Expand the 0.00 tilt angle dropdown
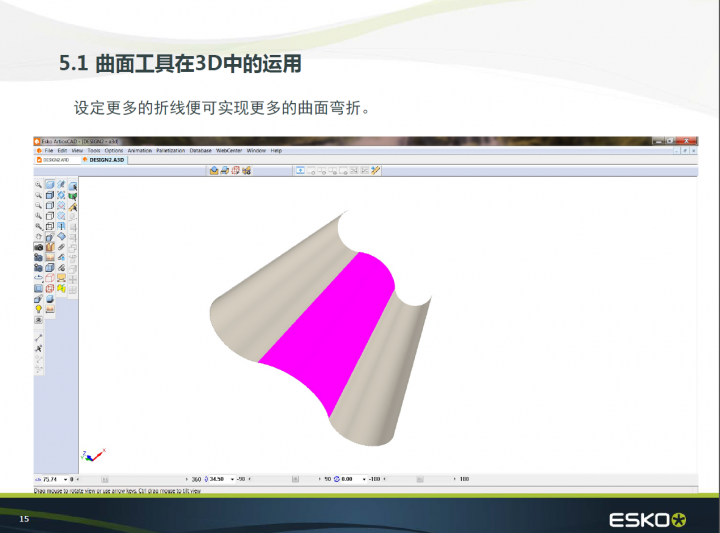 [364, 479]
